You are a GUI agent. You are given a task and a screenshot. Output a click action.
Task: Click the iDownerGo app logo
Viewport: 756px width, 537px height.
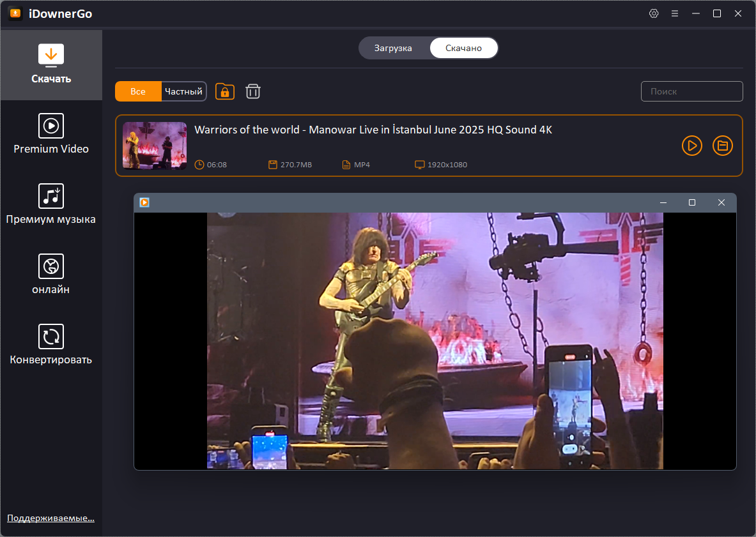point(15,13)
